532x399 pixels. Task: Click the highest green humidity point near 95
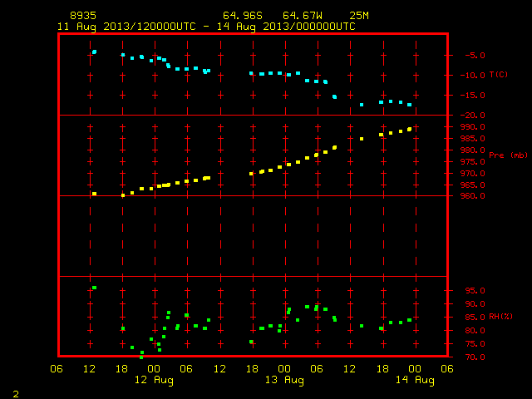[94, 288]
